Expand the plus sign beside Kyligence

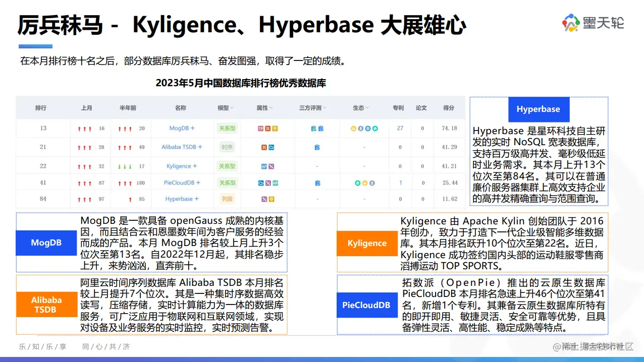point(195,166)
